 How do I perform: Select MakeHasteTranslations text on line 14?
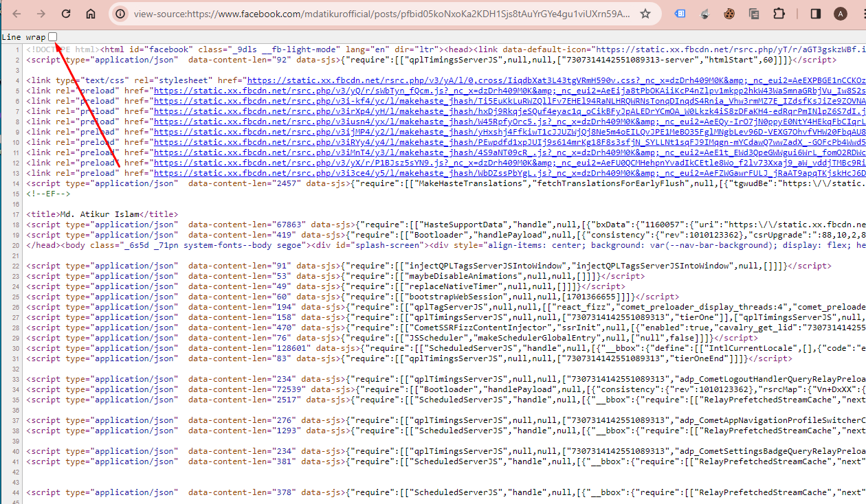470,183
